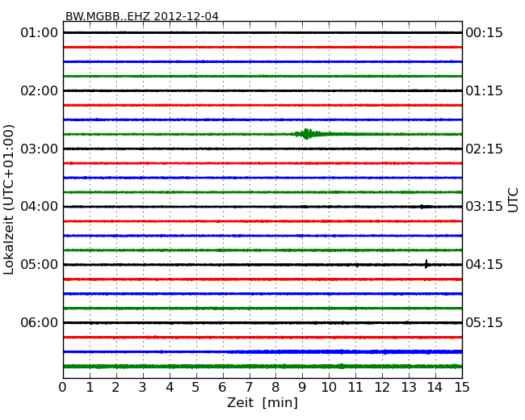Screen dimensions: 525x420
Task: Click x-axis tick label 6
Action: tap(222, 388)
